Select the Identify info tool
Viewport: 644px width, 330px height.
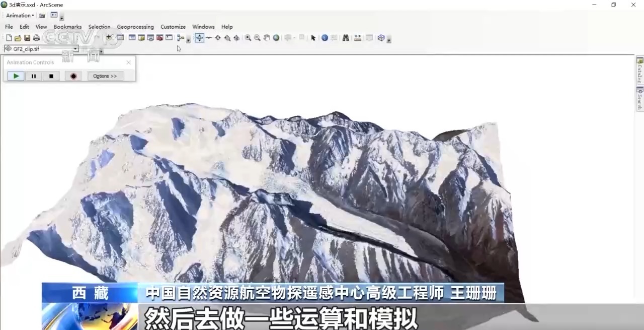coord(325,38)
